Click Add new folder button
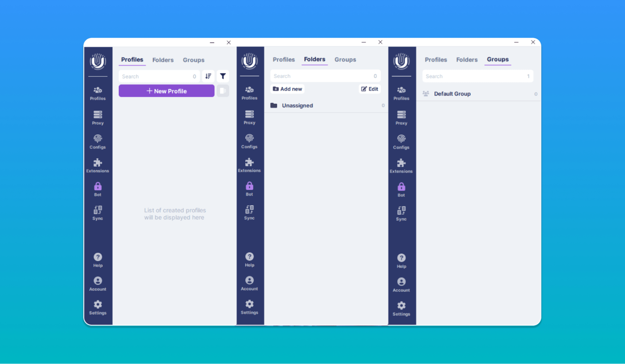625x364 pixels. (x=287, y=89)
